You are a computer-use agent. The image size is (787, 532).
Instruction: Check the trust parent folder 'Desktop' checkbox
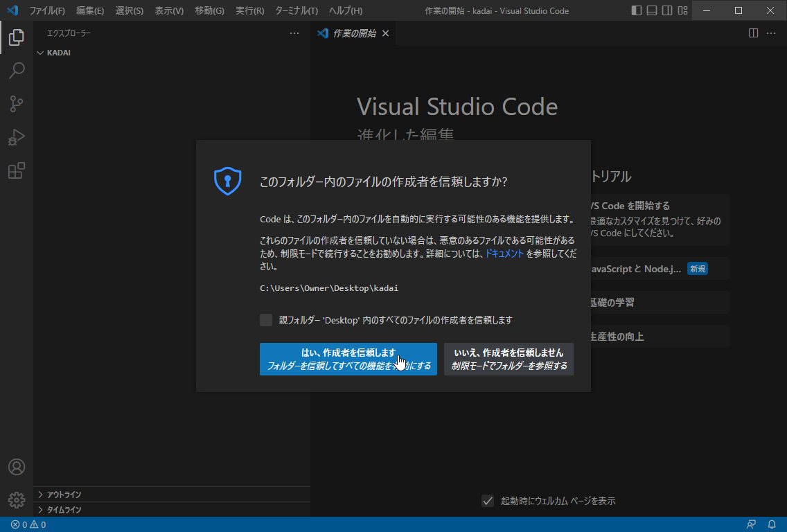point(266,320)
